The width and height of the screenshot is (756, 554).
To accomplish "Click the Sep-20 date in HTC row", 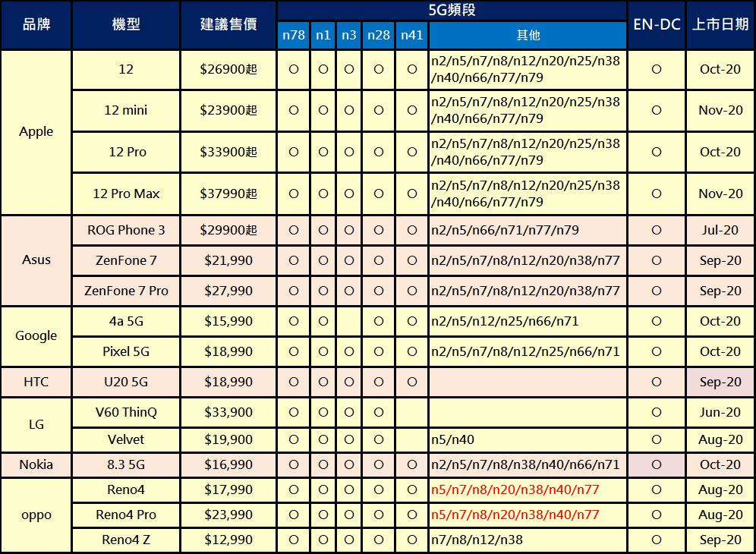I will coord(720,382).
